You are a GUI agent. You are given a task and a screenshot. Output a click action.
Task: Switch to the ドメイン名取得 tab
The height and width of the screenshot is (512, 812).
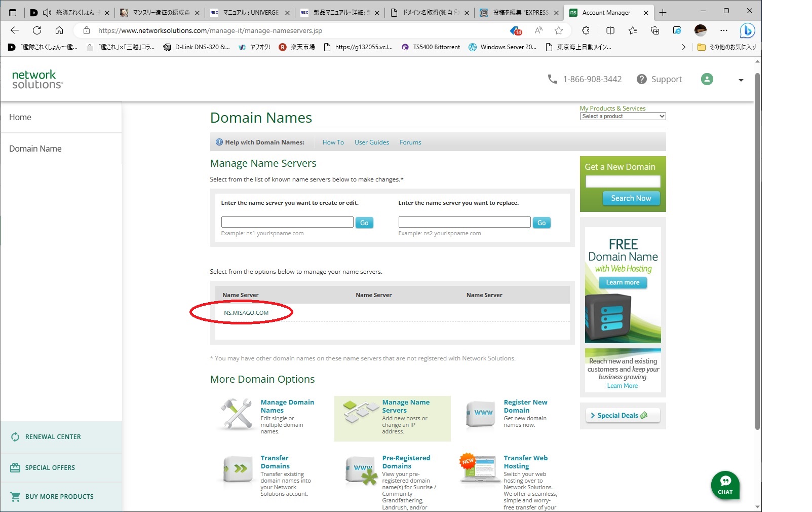point(430,13)
